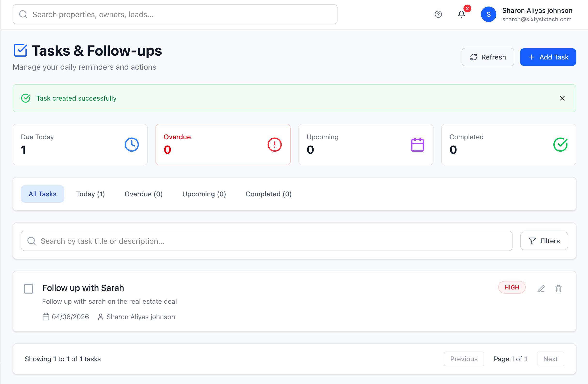Mark Follow up with Sarah as complete
Image resolution: width=588 pixels, height=384 pixels.
[29, 288]
